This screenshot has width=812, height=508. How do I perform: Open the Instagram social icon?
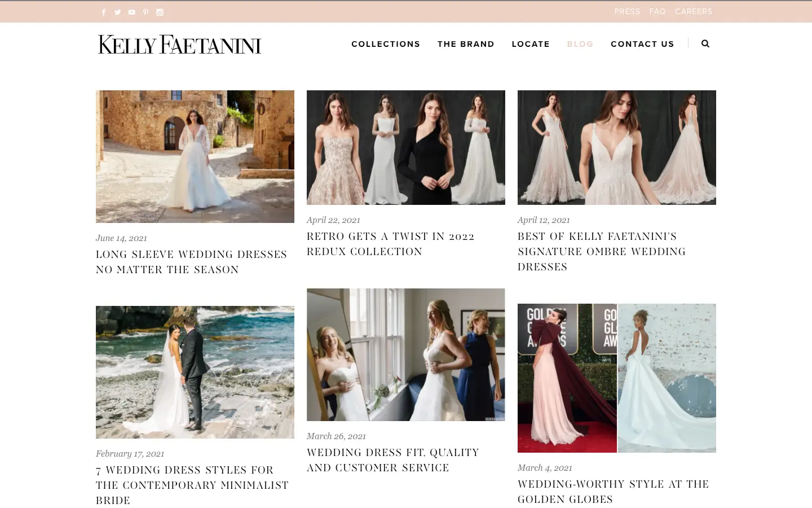click(x=160, y=12)
